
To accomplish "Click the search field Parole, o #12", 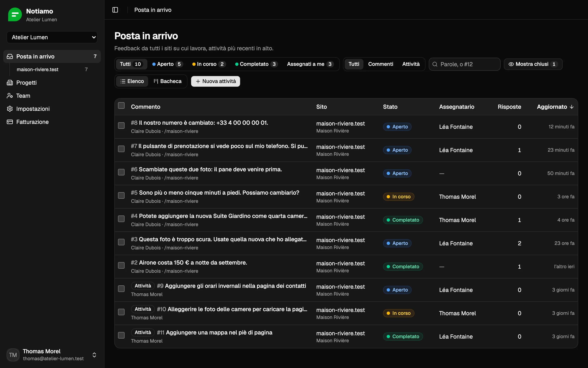I will click(x=464, y=64).
